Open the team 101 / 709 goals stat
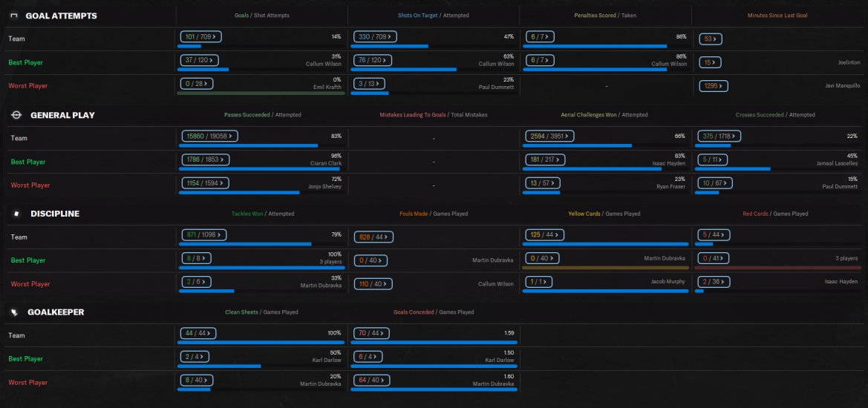This screenshot has height=408, width=868. point(201,37)
